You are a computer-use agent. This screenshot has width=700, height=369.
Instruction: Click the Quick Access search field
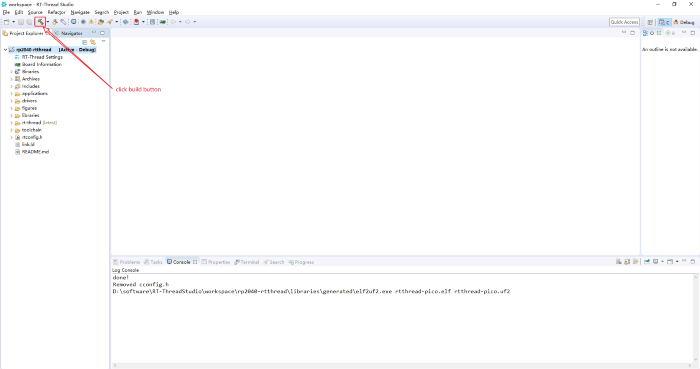click(x=624, y=22)
